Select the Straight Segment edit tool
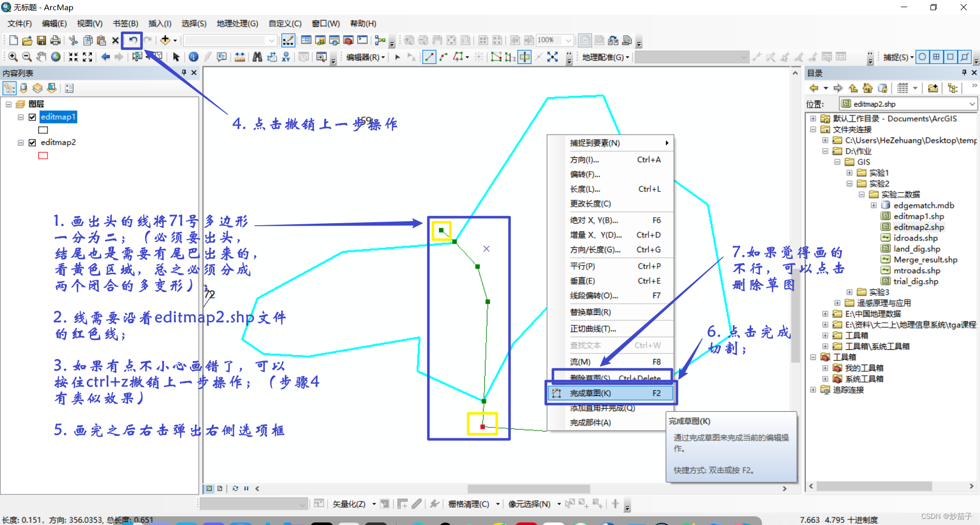The image size is (980, 525). click(429, 57)
